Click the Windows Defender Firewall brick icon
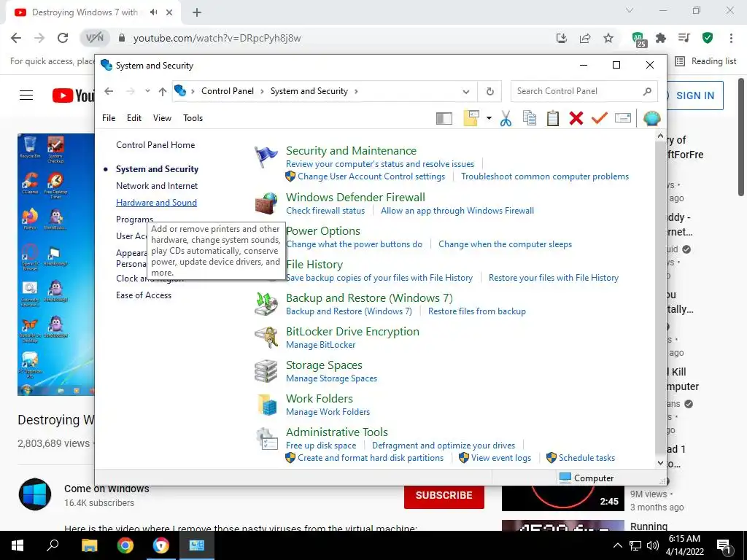Viewport: 747px width, 560px height. pos(266,203)
